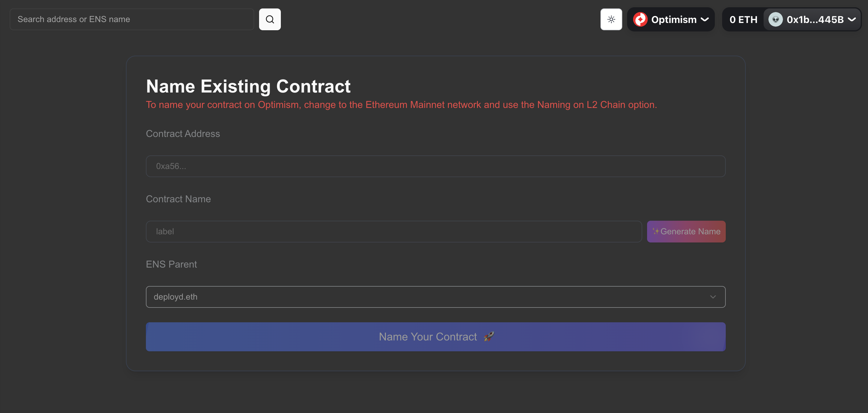This screenshot has width=868, height=413.
Task: Click the Contract Address input field
Action: pyautogui.click(x=435, y=166)
